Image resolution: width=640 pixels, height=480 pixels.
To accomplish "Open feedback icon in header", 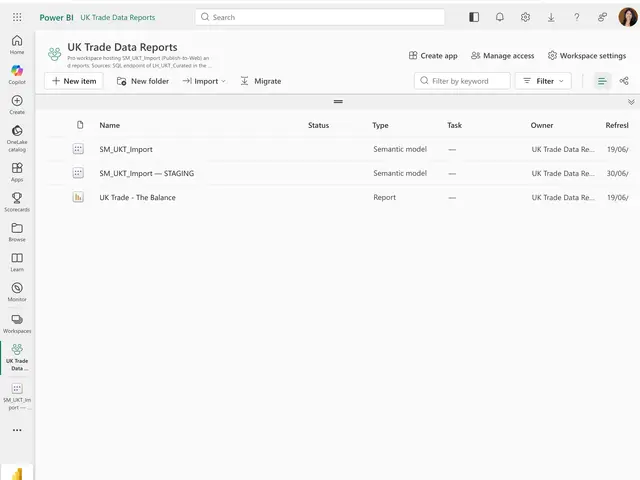I will pyautogui.click(x=602, y=17).
